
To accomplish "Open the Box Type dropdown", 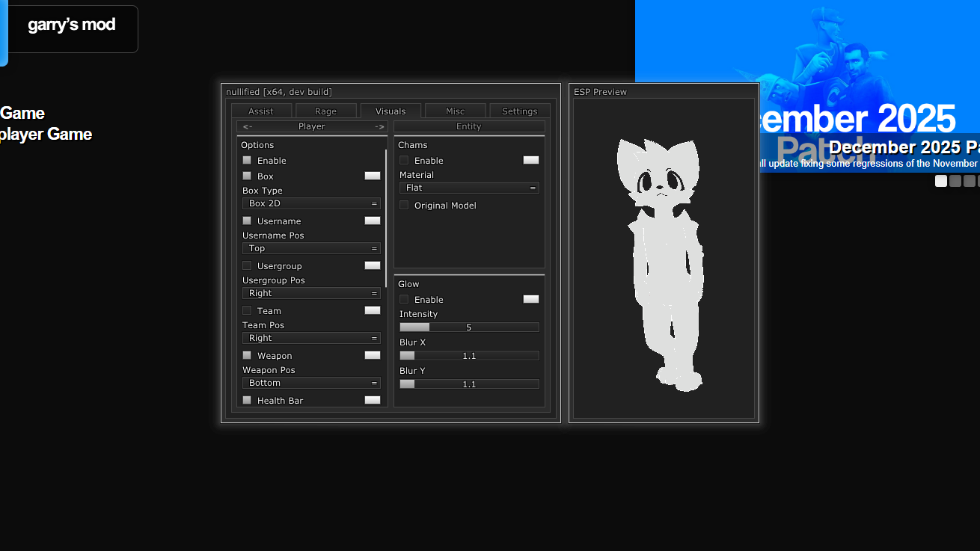I will pos(311,203).
